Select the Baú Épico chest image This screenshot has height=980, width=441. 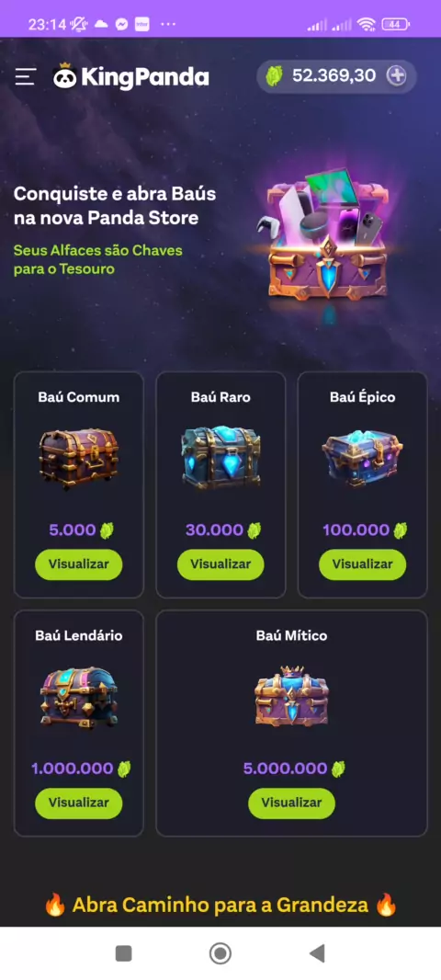(362, 459)
